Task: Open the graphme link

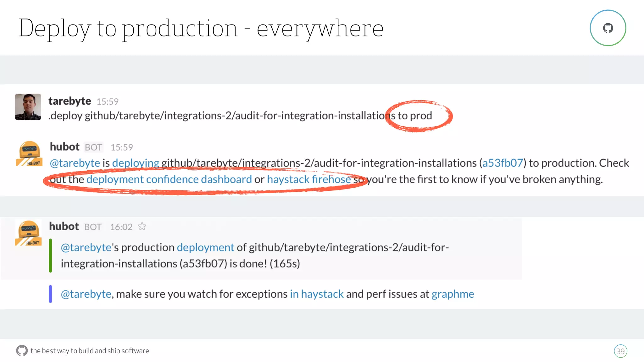Action: [452, 294]
